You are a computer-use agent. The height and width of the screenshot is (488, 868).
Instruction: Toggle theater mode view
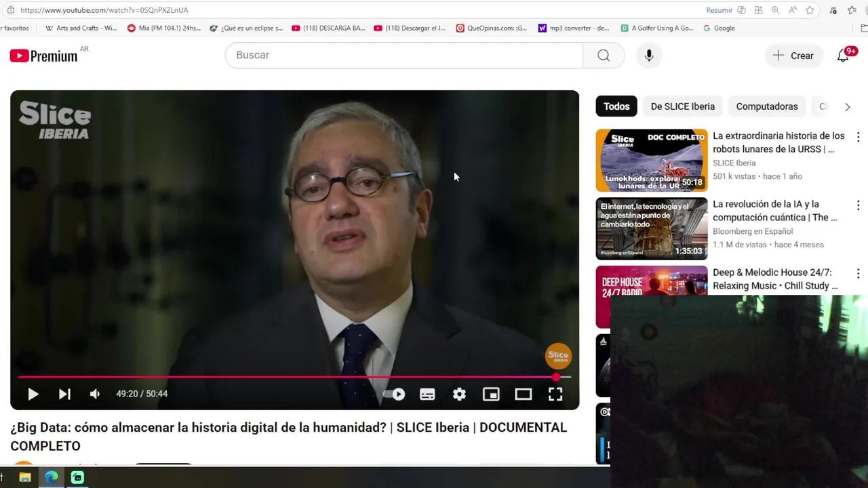tap(523, 394)
